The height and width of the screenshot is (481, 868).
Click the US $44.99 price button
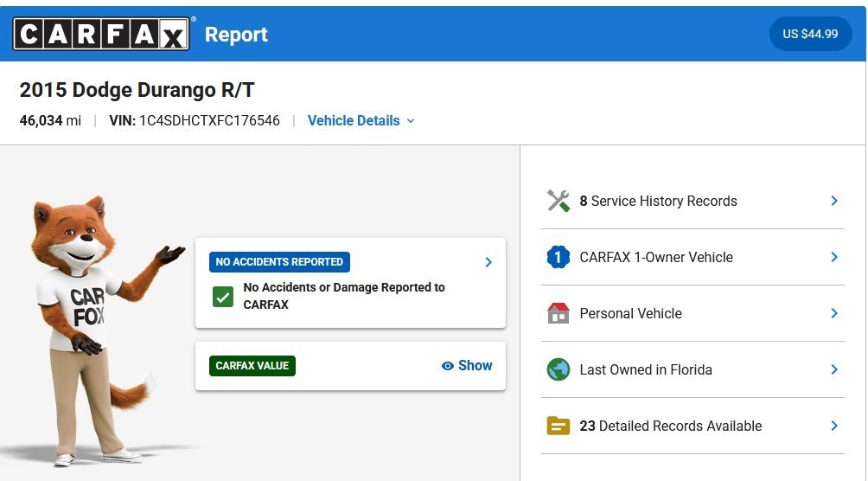coord(810,34)
